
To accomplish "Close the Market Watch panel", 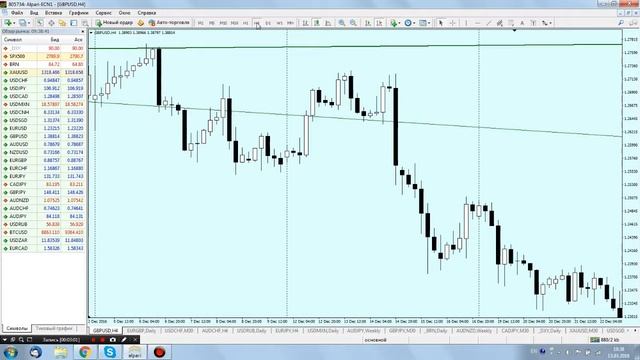I will [83, 31].
